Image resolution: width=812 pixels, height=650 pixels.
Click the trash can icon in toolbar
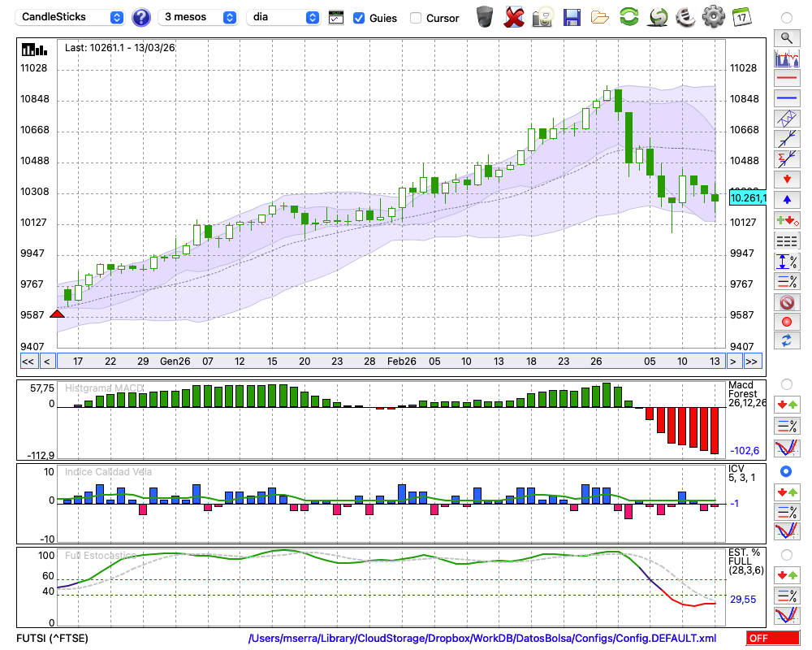tap(485, 17)
